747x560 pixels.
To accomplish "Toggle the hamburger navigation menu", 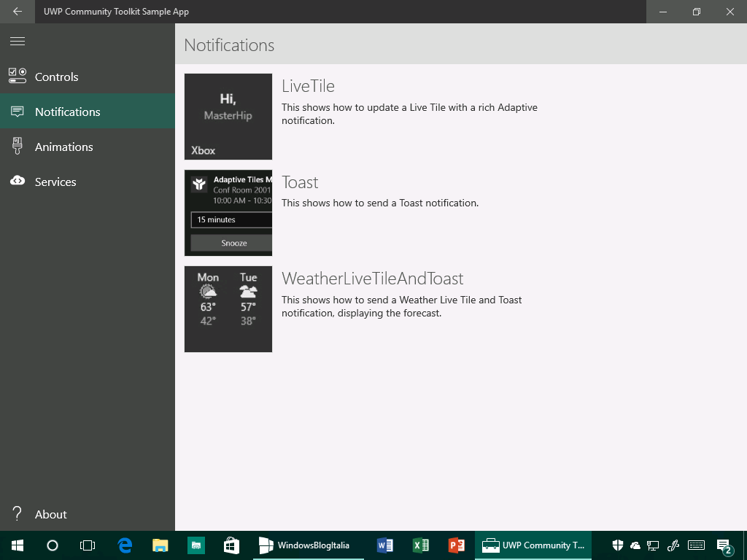I will point(18,42).
